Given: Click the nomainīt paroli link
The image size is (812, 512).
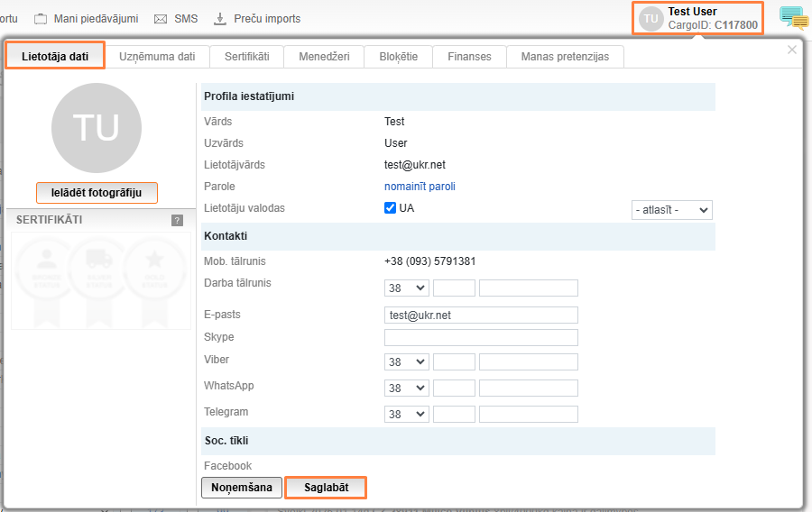Looking at the screenshot, I should coord(420,187).
